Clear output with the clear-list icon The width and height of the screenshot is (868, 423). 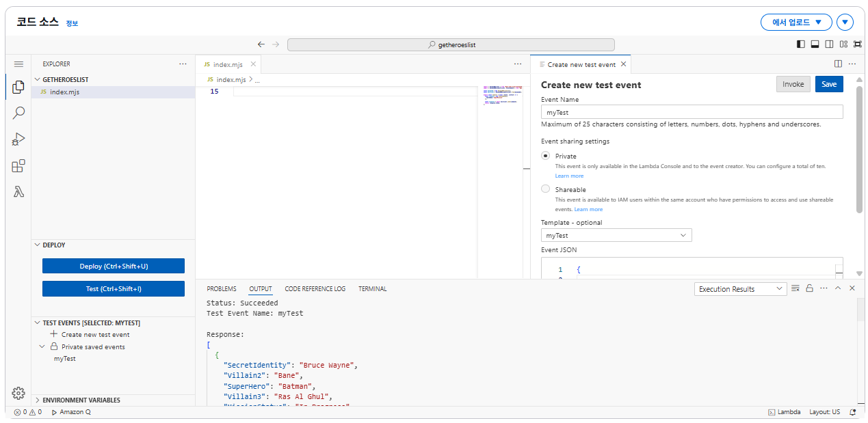pyautogui.click(x=795, y=288)
